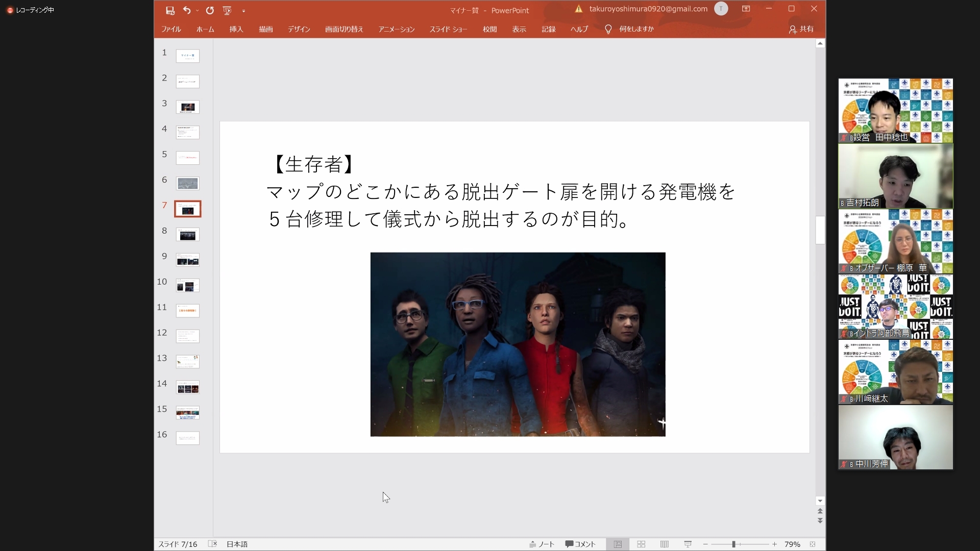Viewport: 980px width, 551px height.
Task: Click the scroll up arrow of slide pane
Action: click(820, 43)
